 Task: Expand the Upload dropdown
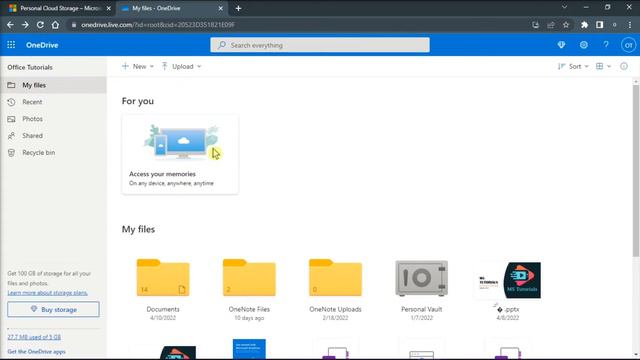coord(182,66)
